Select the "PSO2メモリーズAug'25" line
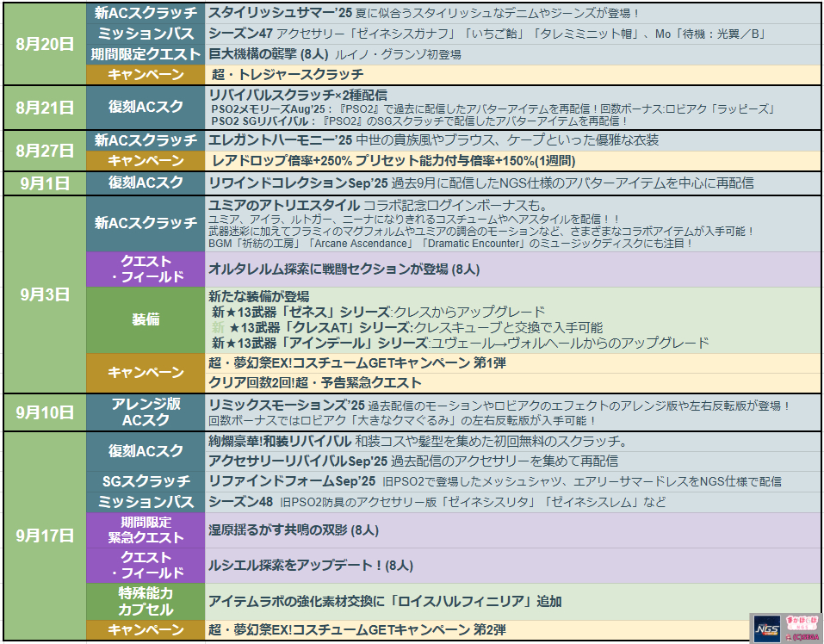This screenshot has height=644, width=824. click(x=493, y=109)
